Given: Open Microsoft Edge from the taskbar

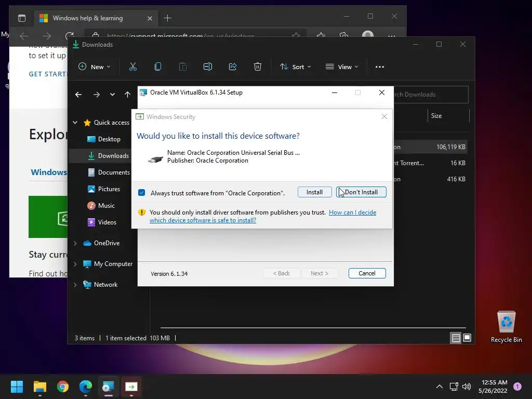Looking at the screenshot, I should [86, 387].
